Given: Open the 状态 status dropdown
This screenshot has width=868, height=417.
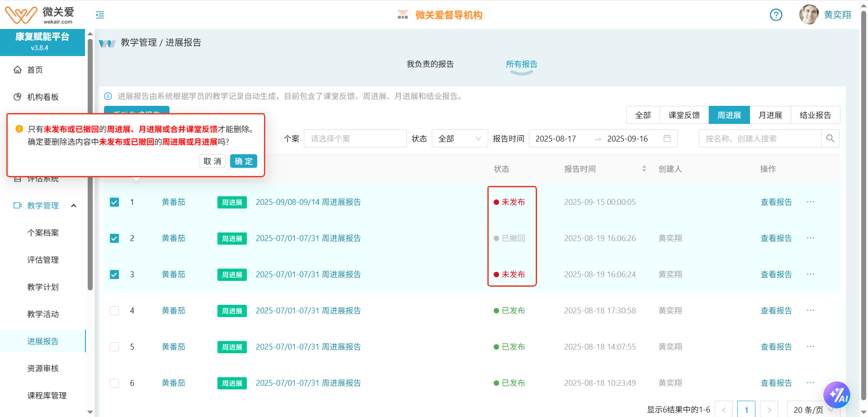Looking at the screenshot, I should tap(459, 138).
